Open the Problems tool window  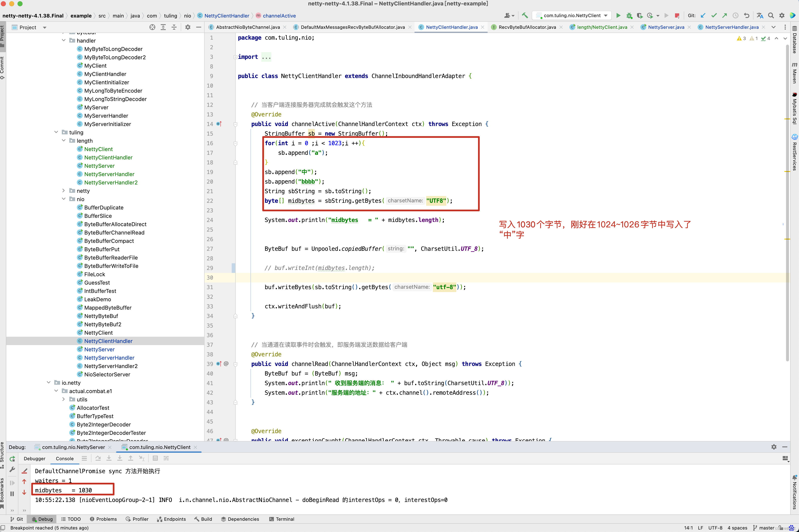click(103, 519)
